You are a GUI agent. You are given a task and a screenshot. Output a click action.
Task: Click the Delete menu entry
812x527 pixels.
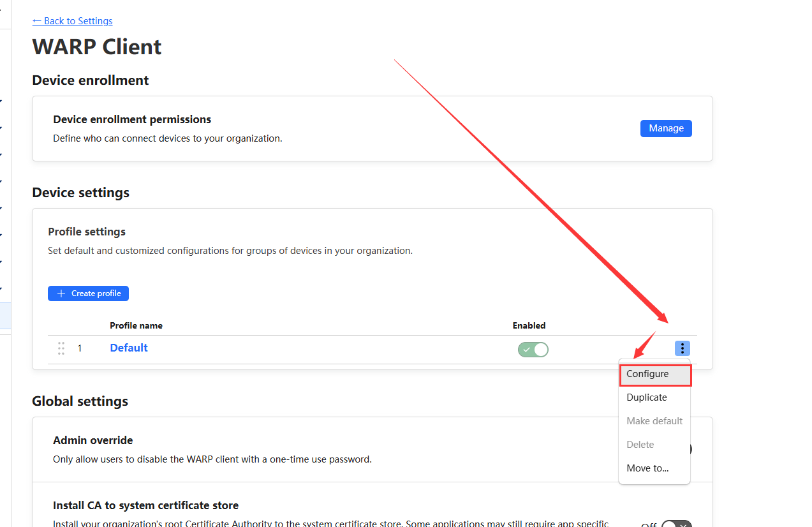tap(640, 445)
